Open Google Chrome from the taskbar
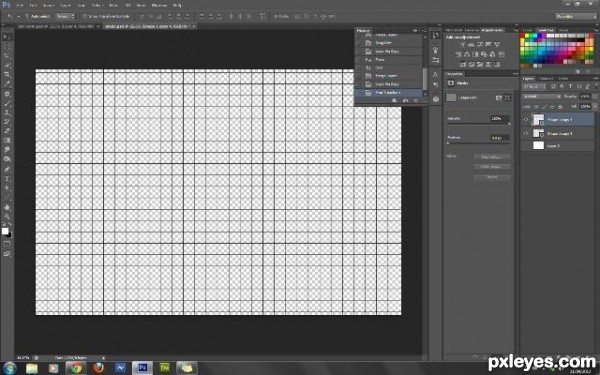This screenshot has width=600, height=375. click(x=76, y=368)
